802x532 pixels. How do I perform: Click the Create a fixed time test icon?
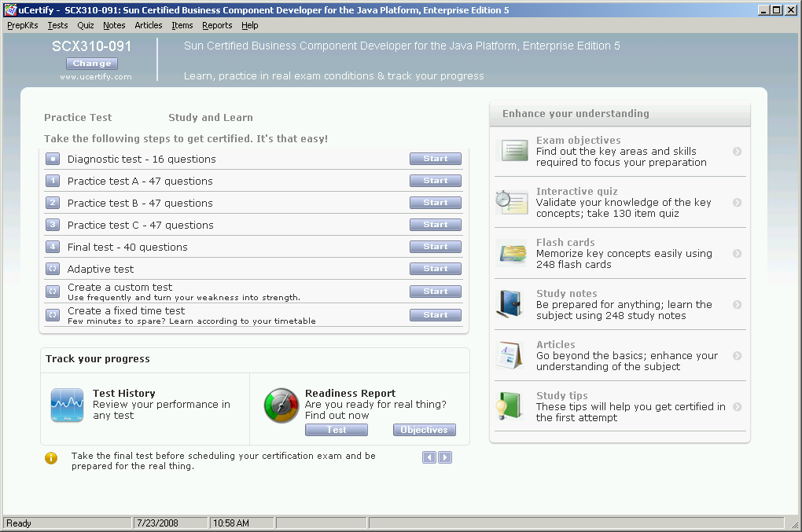(53, 315)
